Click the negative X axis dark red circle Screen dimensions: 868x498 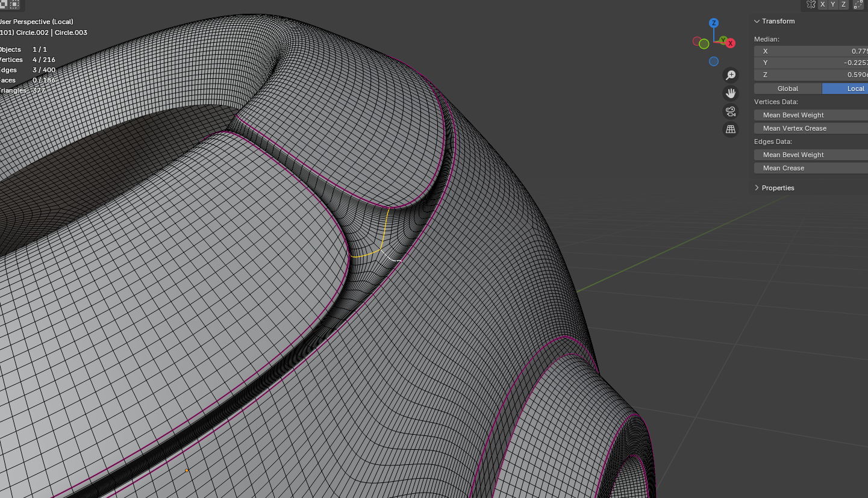[697, 42]
